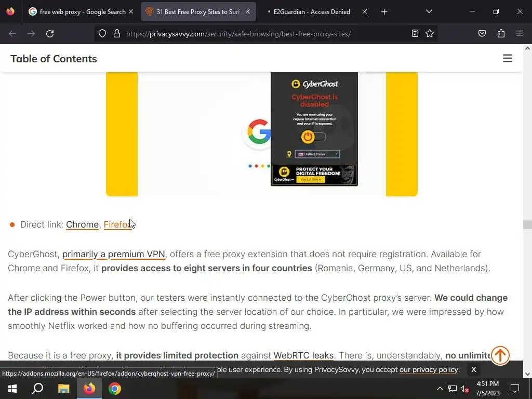Switch to E2Guardian Access Denied tab

(x=312, y=12)
